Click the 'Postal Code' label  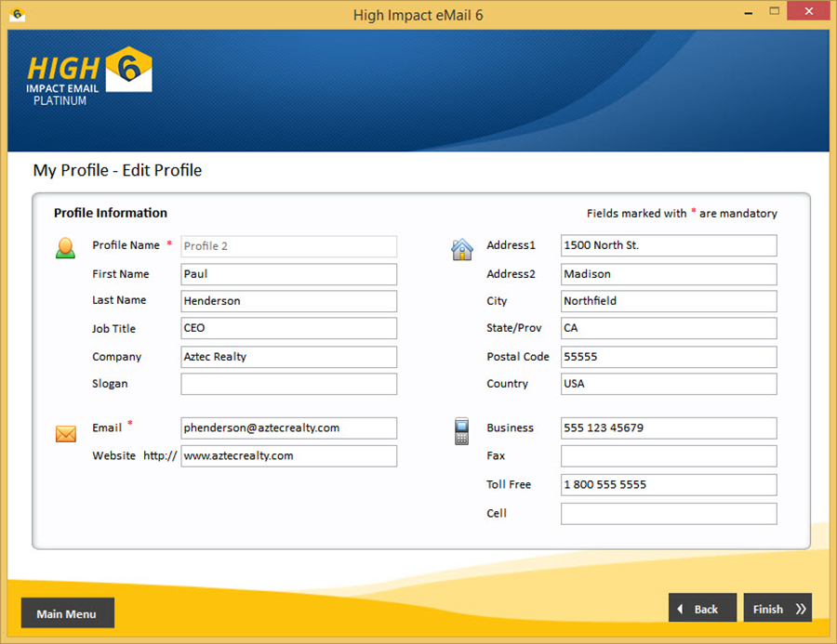[x=518, y=357]
